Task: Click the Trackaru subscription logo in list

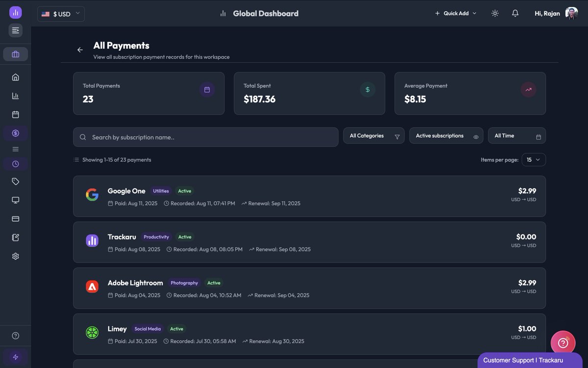Action: (92, 240)
